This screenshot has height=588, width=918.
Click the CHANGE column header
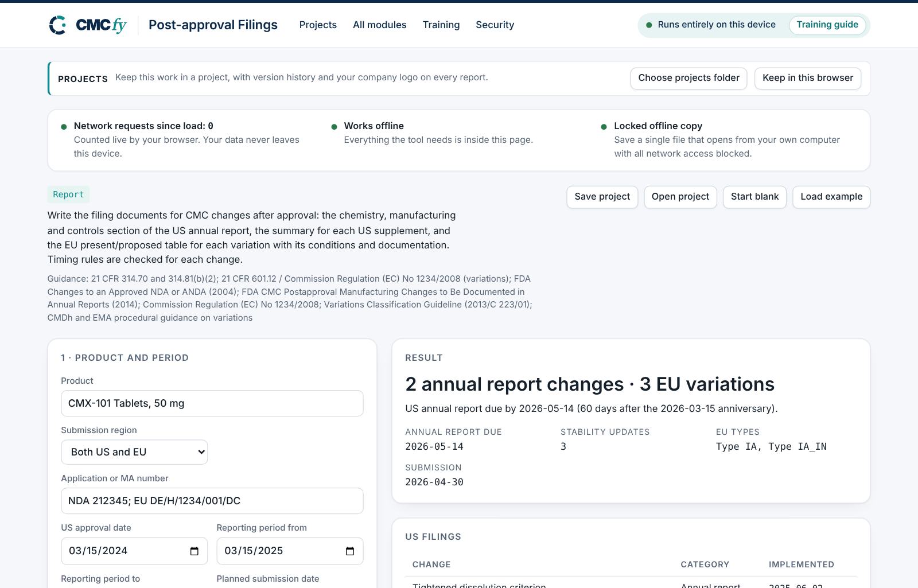tap(431, 564)
